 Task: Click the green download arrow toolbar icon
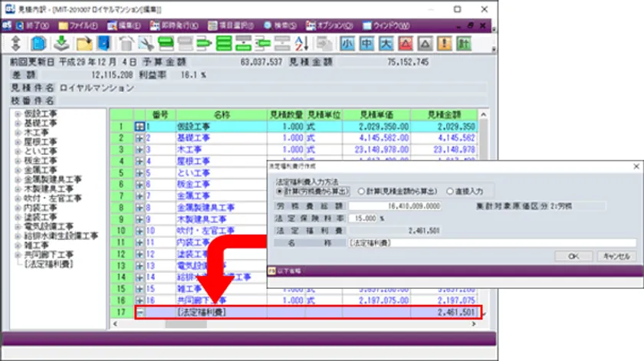(x=61, y=43)
